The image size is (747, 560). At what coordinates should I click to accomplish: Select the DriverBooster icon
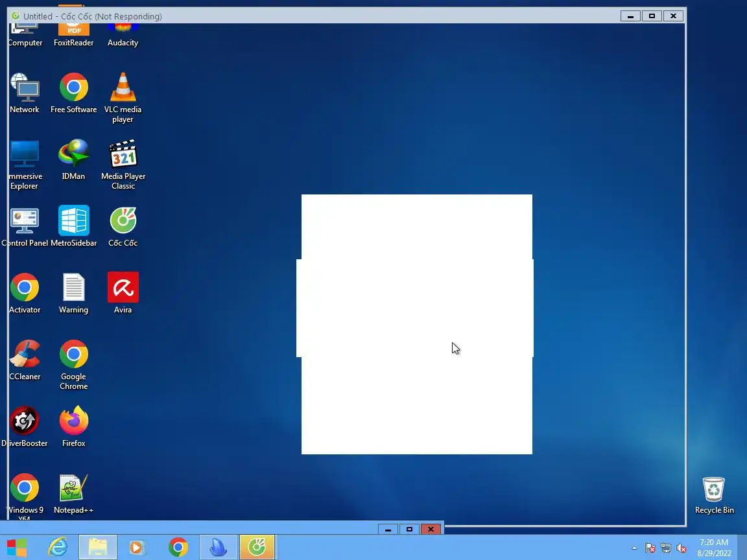[x=25, y=426]
